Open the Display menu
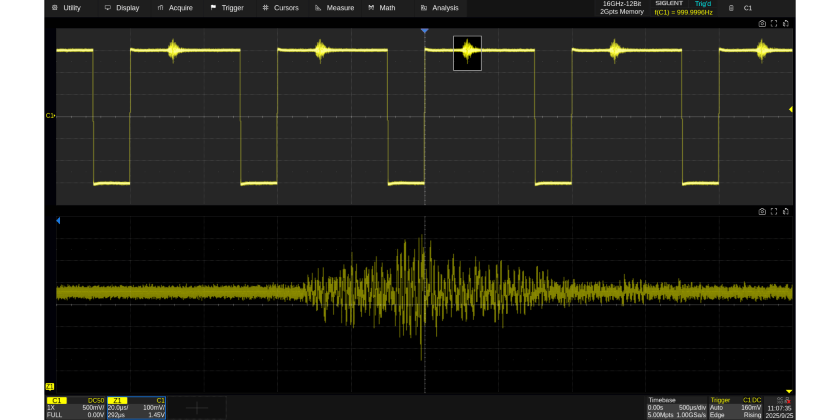 (x=122, y=7)
